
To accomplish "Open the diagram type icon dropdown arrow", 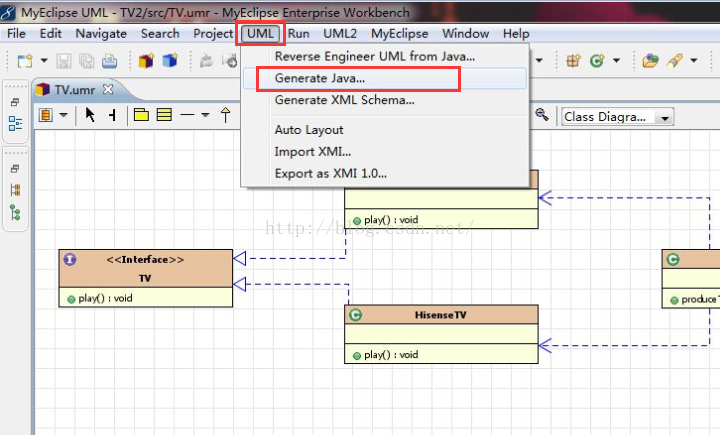I will (64, 115).
